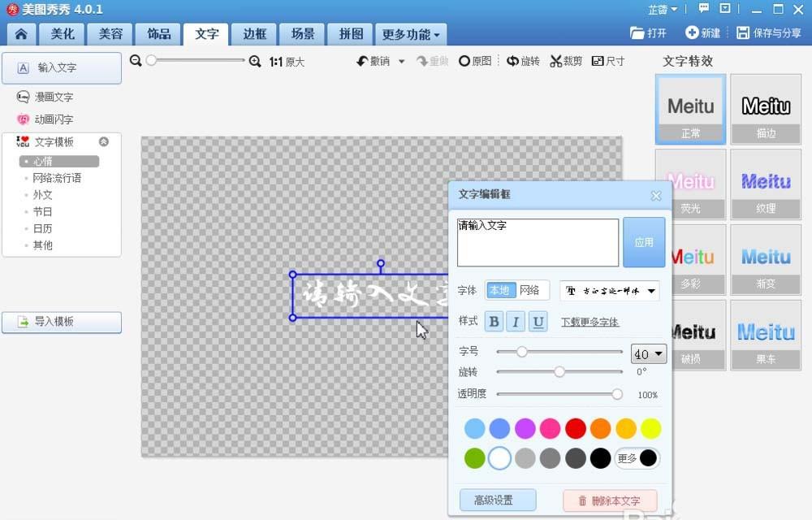Click the undo (撤销) icon
This screenshot has width=812, height=520.
pyautogui.click(x=364, y=61)
